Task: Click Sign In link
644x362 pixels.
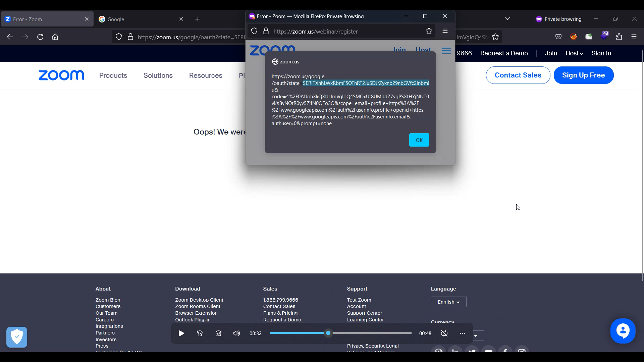Action: click(x=601, y=53)
